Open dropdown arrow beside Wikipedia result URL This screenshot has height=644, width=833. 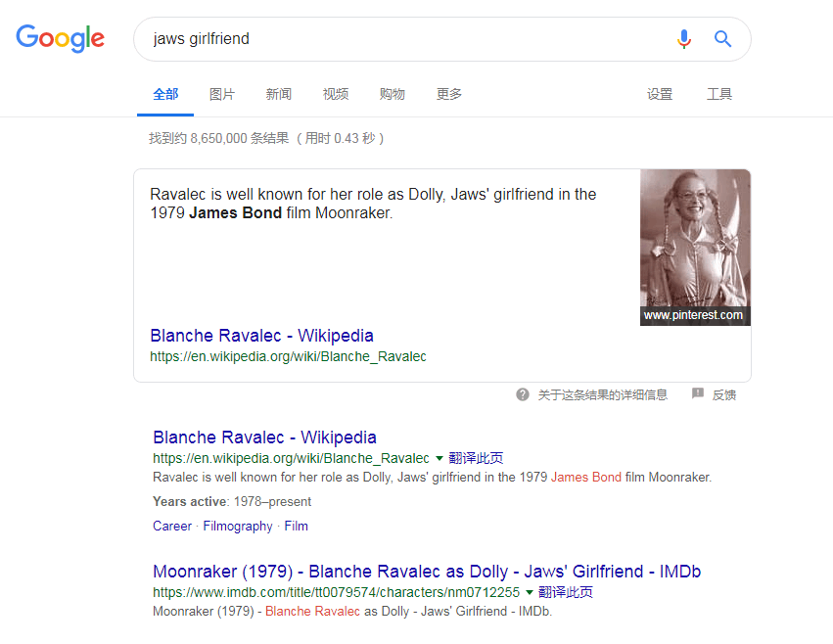(439, 458)
